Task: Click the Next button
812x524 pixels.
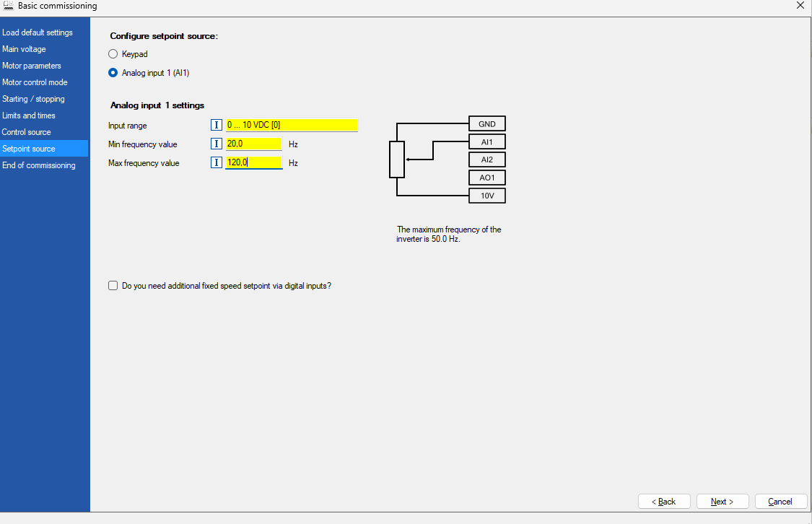Action: click(722, 501)
